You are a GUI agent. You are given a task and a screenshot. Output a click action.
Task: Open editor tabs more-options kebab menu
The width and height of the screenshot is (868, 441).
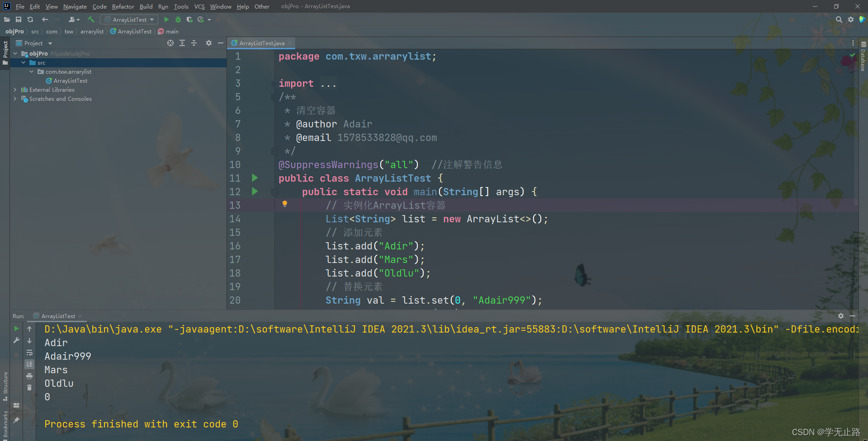pyautogui.click(x=853, y=43)
